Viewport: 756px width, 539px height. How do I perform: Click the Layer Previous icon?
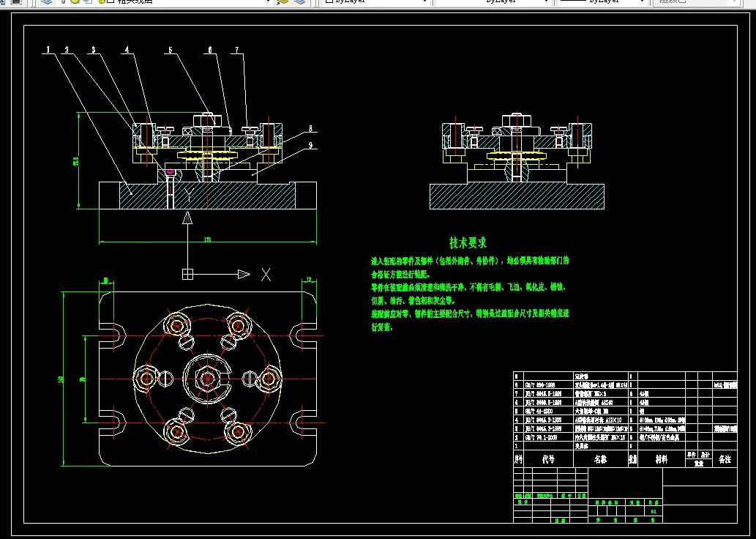(x=299, y=2)
